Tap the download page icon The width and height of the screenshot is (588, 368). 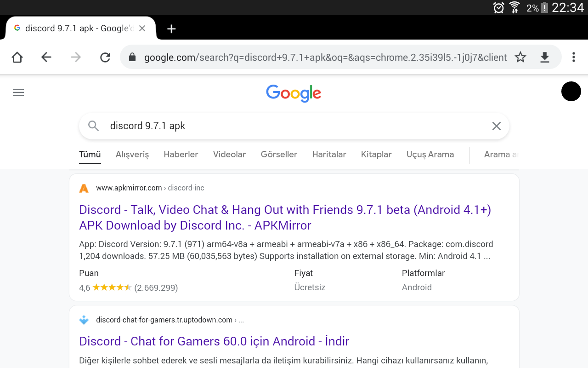[545, 57]
